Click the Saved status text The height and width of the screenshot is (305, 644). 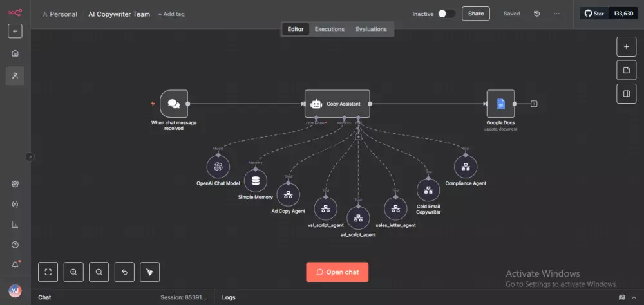pos(512,14)
